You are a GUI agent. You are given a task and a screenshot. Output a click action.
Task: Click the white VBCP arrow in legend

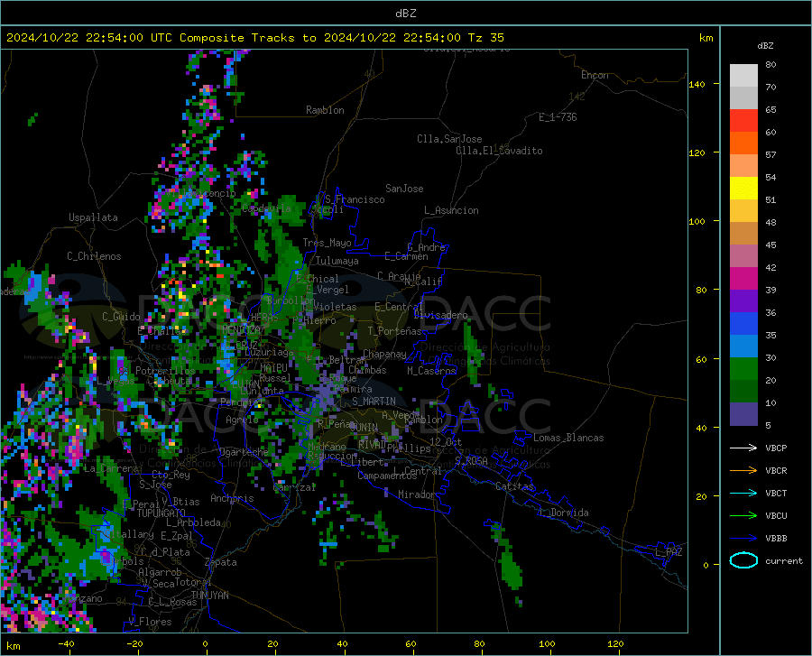pyautogui.click(x=743, y=448)
